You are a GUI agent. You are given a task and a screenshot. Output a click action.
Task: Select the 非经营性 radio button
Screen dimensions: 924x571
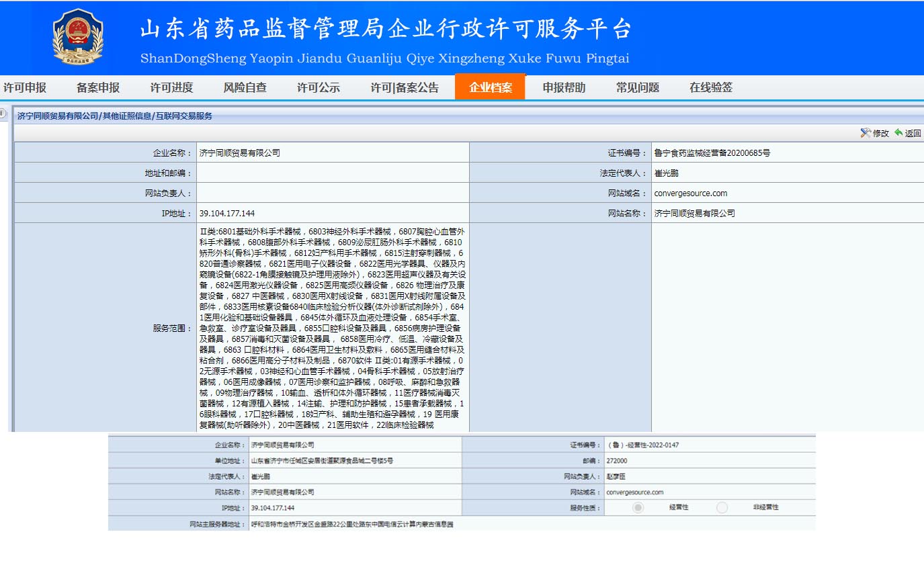(722, 507)
